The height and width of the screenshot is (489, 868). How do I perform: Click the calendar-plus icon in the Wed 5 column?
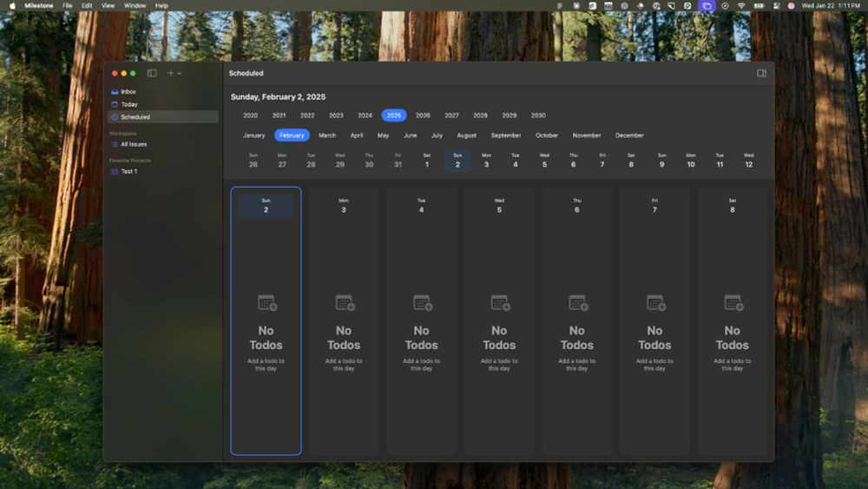501,303
